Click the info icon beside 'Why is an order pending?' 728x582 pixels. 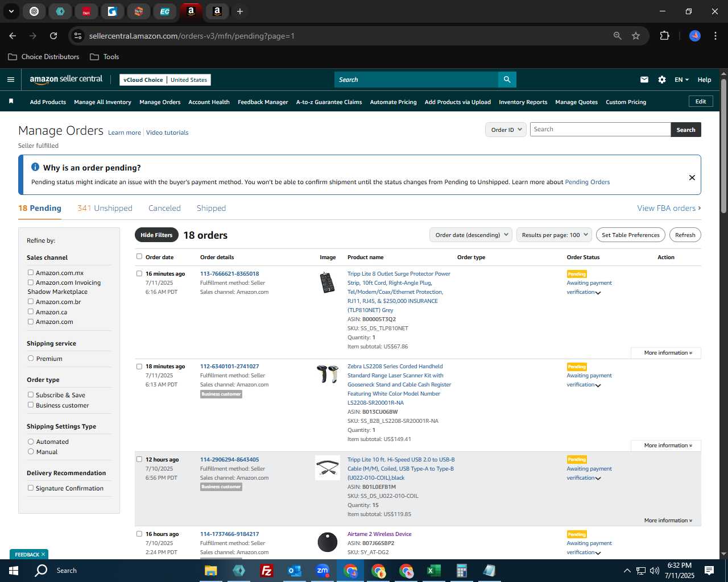[35, 167]
